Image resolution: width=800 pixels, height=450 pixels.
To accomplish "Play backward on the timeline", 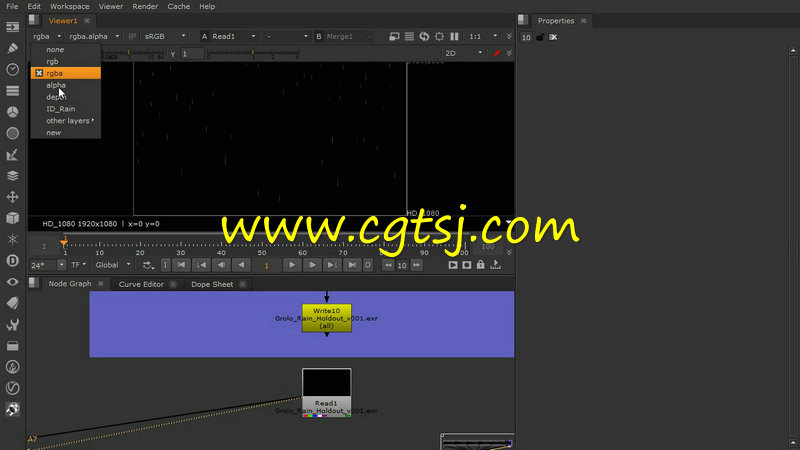I will (x=241, y=265).
